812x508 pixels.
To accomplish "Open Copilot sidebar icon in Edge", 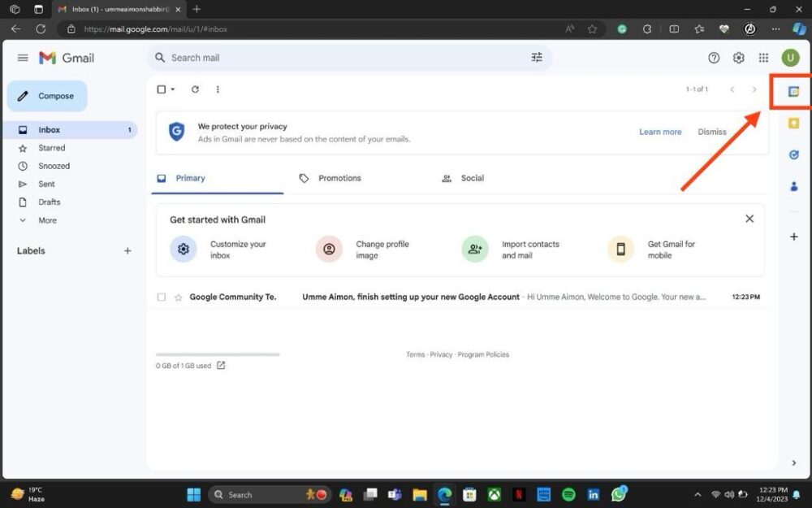I will click(x=799, y=28).
